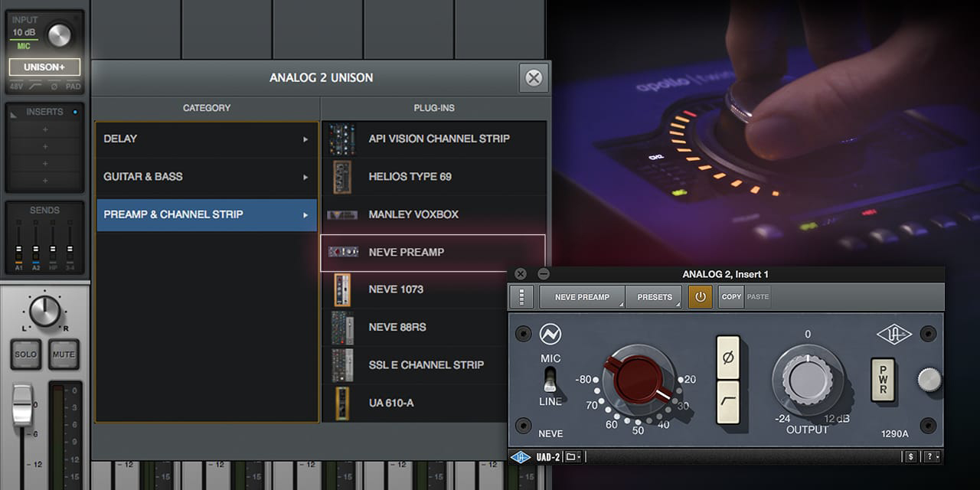The width and height of the screenshot is (980, 490).
Task: Close the Analog 2 Unison browser
Action: [534, 78]
